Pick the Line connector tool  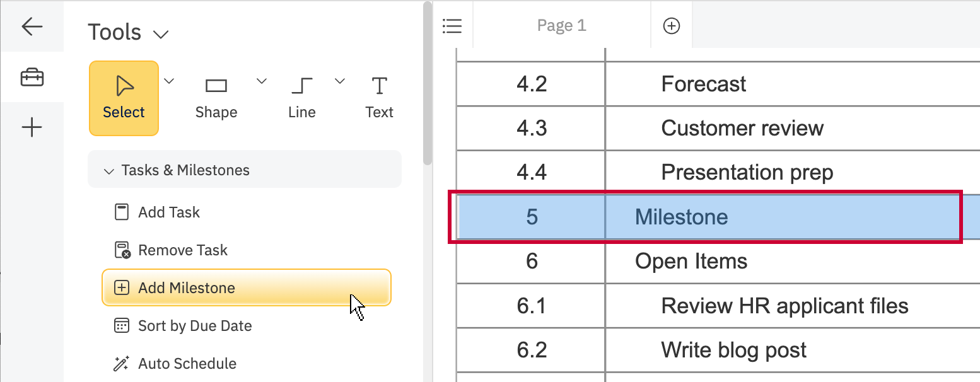(301, 98)
